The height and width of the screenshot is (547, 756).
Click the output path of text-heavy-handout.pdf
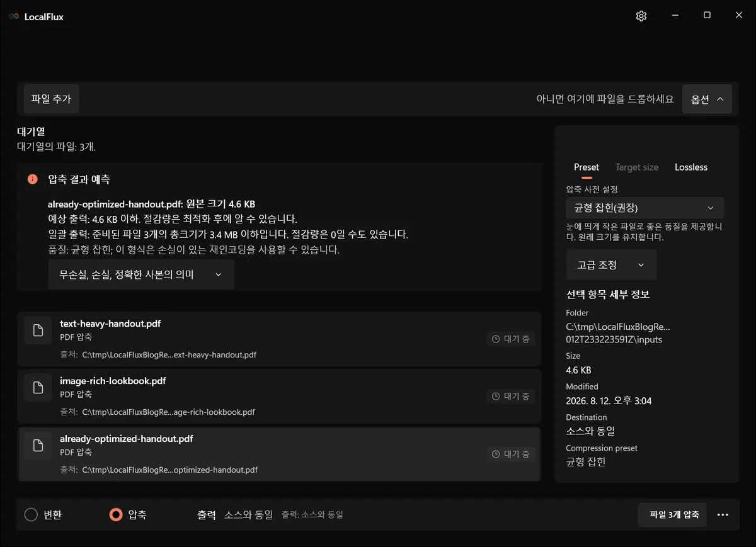(x=169, y=354)
